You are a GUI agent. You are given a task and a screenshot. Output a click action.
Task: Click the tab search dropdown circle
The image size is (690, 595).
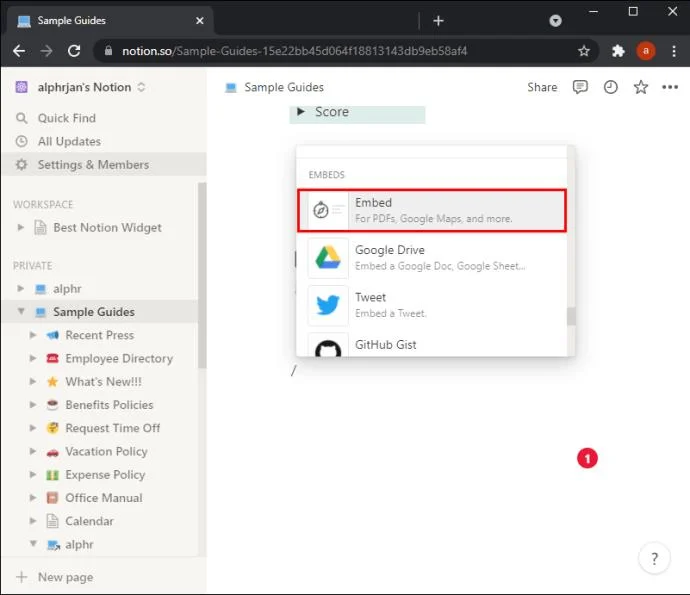tap(555, 21)
